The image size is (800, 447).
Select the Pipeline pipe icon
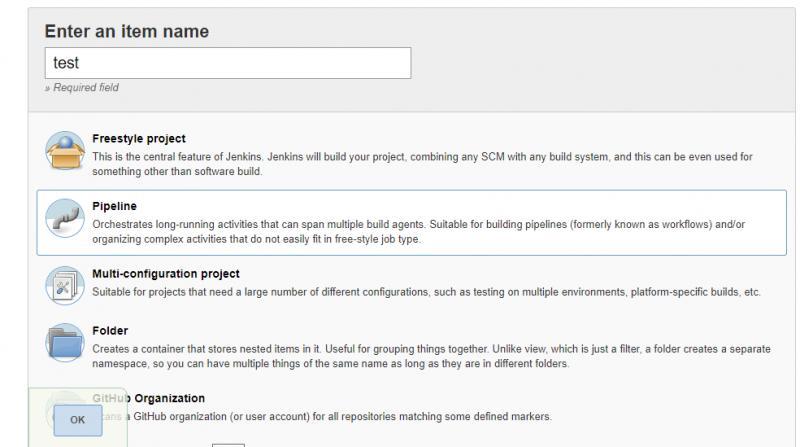click(x=65, y=218)
